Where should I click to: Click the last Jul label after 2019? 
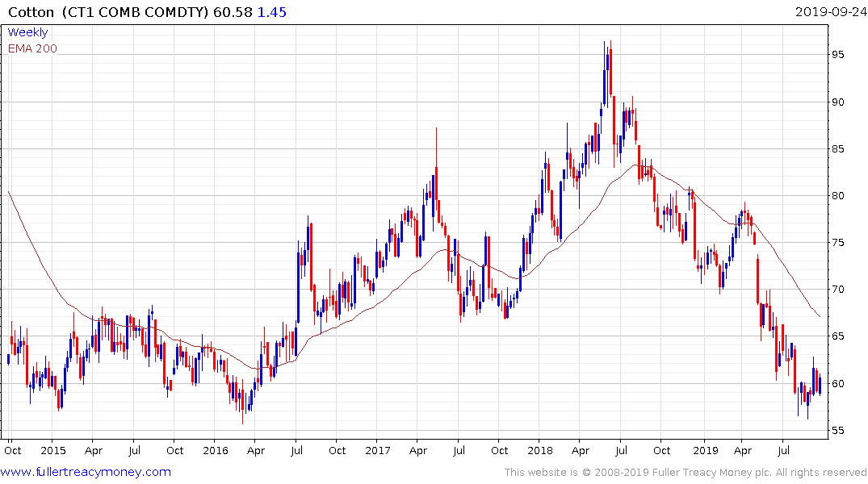[x=782, y=451]
